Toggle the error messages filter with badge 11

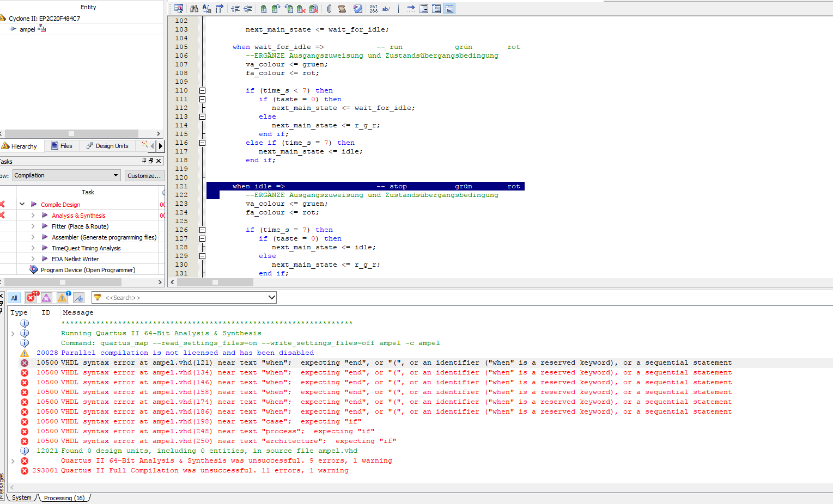pyautogui.click(x=31, y=297)
